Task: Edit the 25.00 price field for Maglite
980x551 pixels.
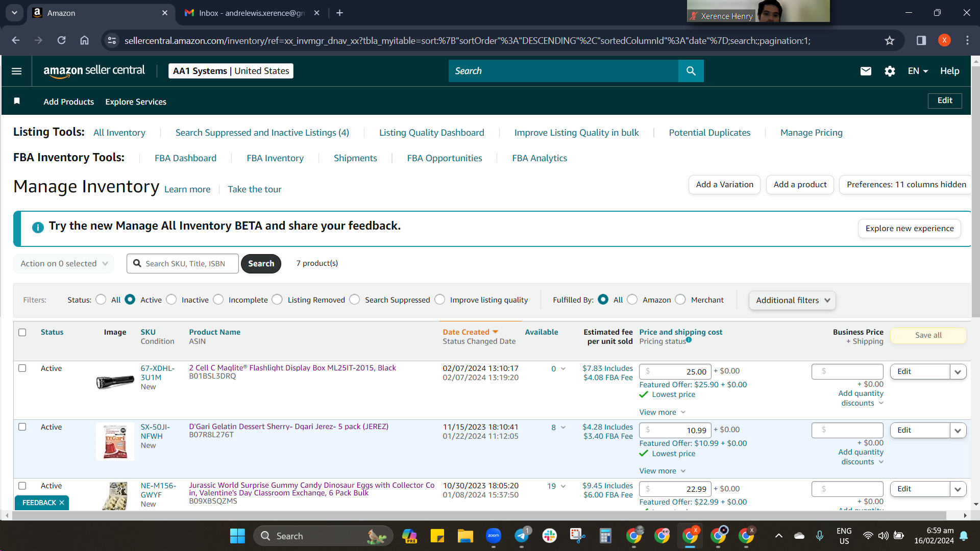Action: point(675,371)
